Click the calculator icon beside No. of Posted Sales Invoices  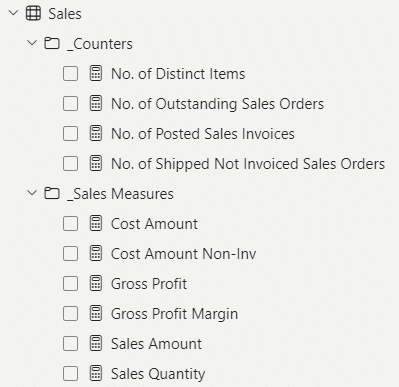point(96,133)
